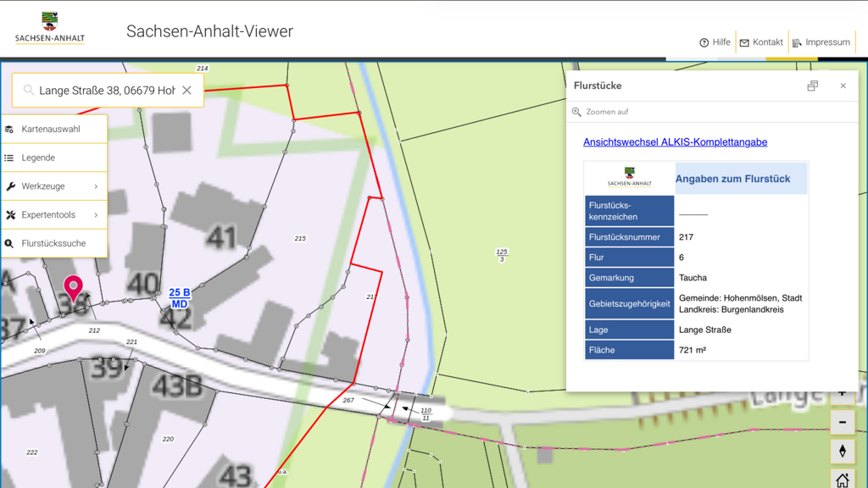Clear the address search with X icon
Screen dimensions: 868x488
click(x=186, y=91)
